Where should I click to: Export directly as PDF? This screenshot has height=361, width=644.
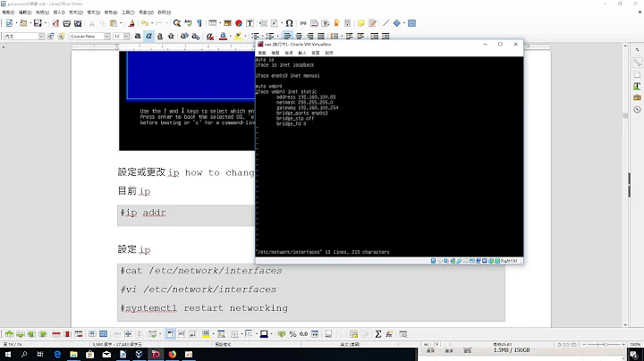[x=55, y=23]
